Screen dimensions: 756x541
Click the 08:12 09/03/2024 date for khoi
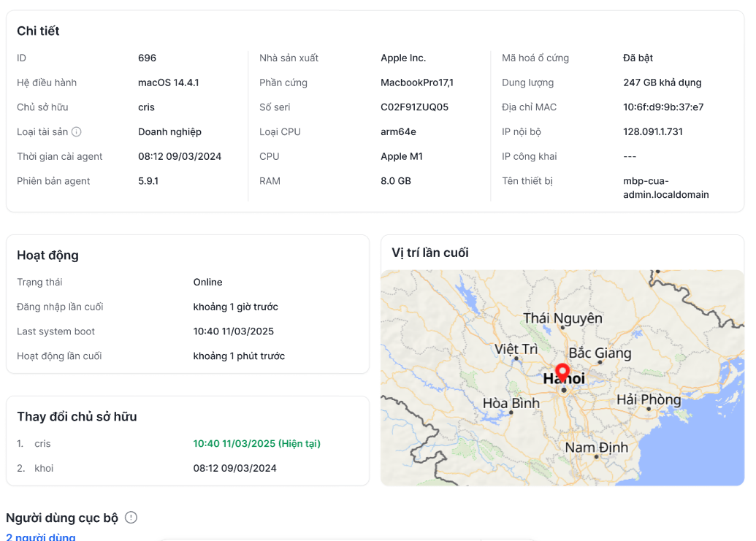(234, 468)
